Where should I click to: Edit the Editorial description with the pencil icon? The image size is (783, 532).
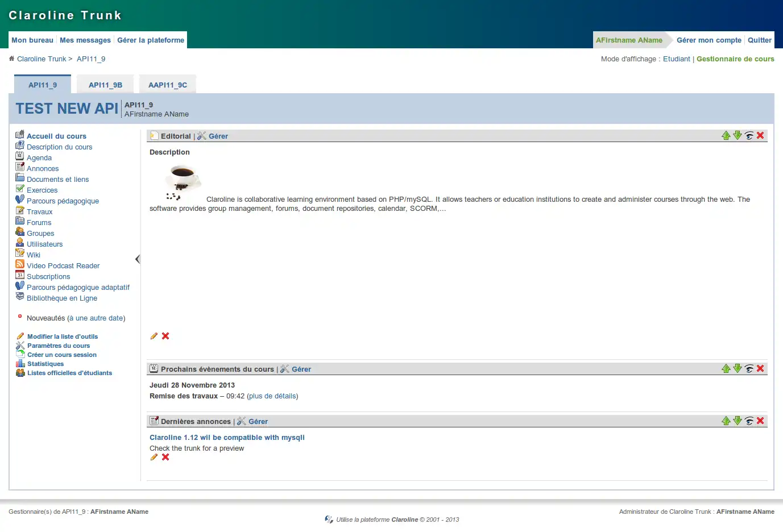(153, 336)
